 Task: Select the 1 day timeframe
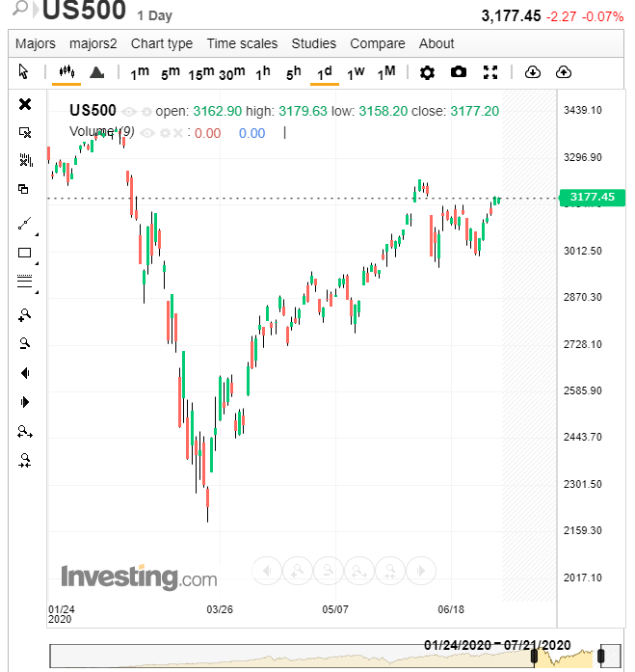(325, 73)
